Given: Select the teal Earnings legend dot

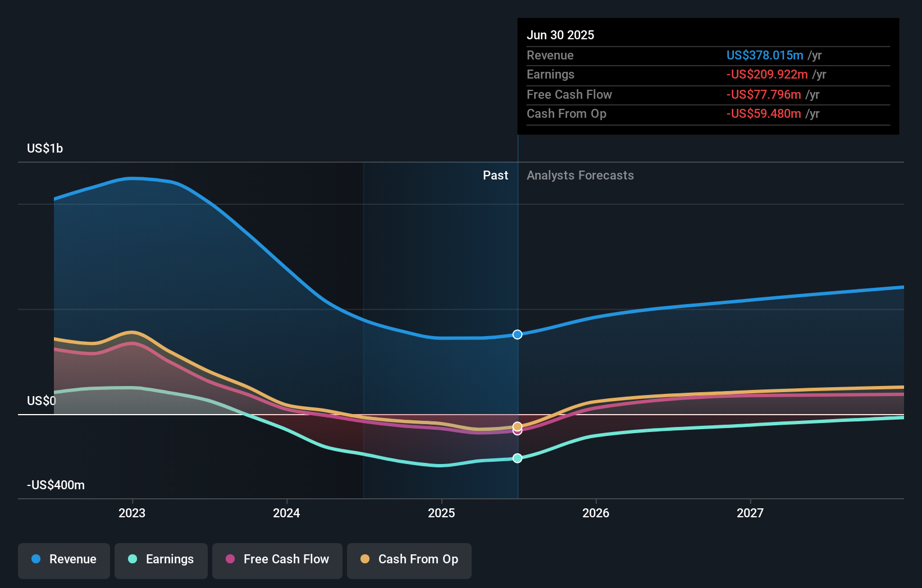Looking at the screenshot, I should (131, 559).
